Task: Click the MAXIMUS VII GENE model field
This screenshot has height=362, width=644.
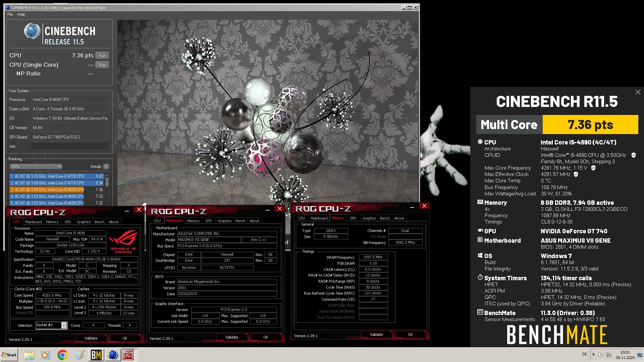Action: click(x=209, y=240)
